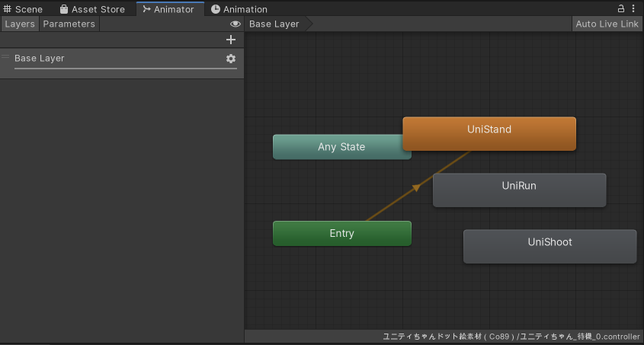Screen dimensions: 644x345
Task: Select the UniRun state node
Action: (x=519, y=190)
